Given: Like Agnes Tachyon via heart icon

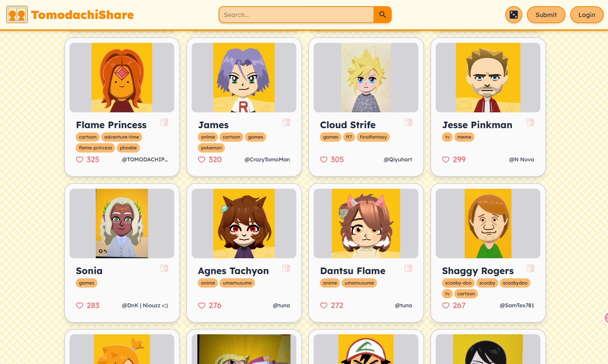Looking at the screenshot, I should tap(202, 305).
